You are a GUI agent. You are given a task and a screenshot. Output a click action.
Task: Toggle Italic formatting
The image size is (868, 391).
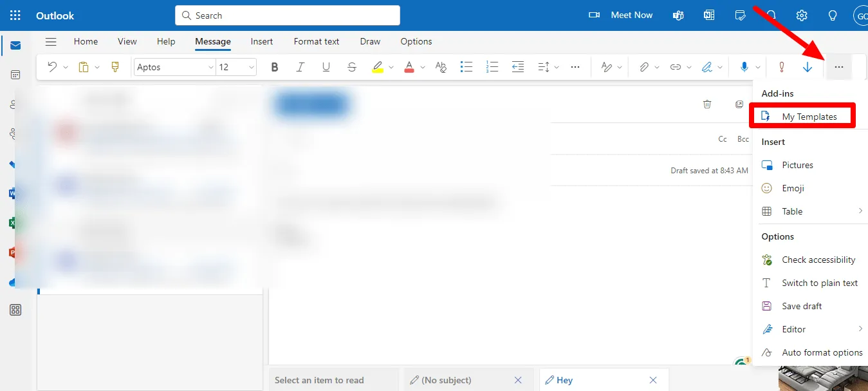[x=300, y=67]
